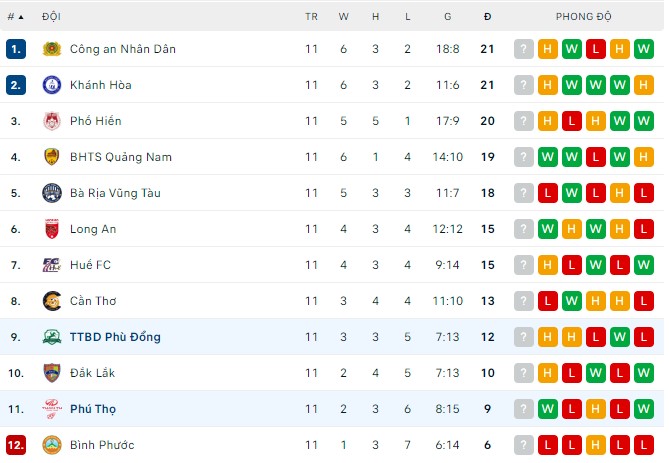The height and width of the screenshot is (463, 669).
Task: Sort table by Đ points column
Action: pos(487,17)
